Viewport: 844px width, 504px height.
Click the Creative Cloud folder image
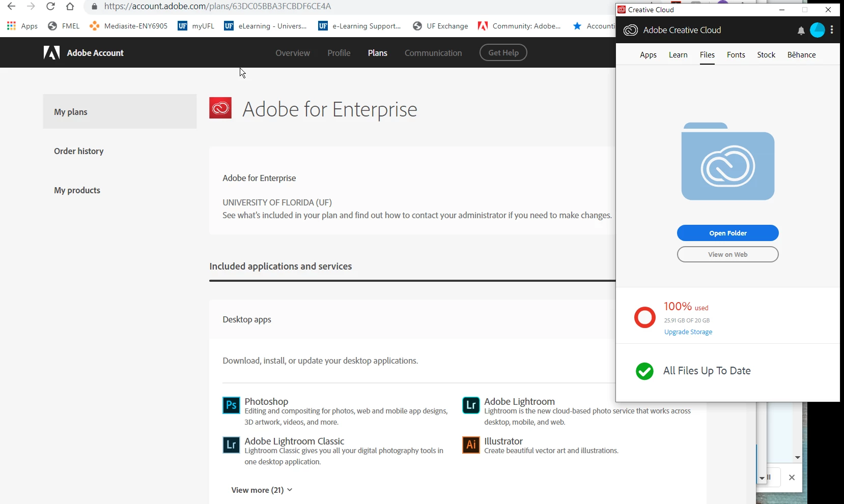coord(728,161)
